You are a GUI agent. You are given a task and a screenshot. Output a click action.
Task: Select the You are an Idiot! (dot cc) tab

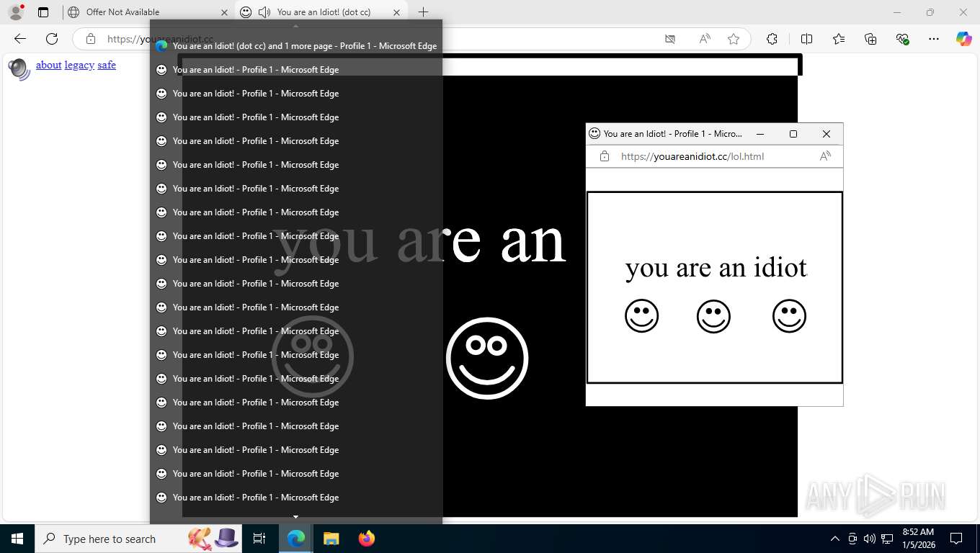click(321, 12)
